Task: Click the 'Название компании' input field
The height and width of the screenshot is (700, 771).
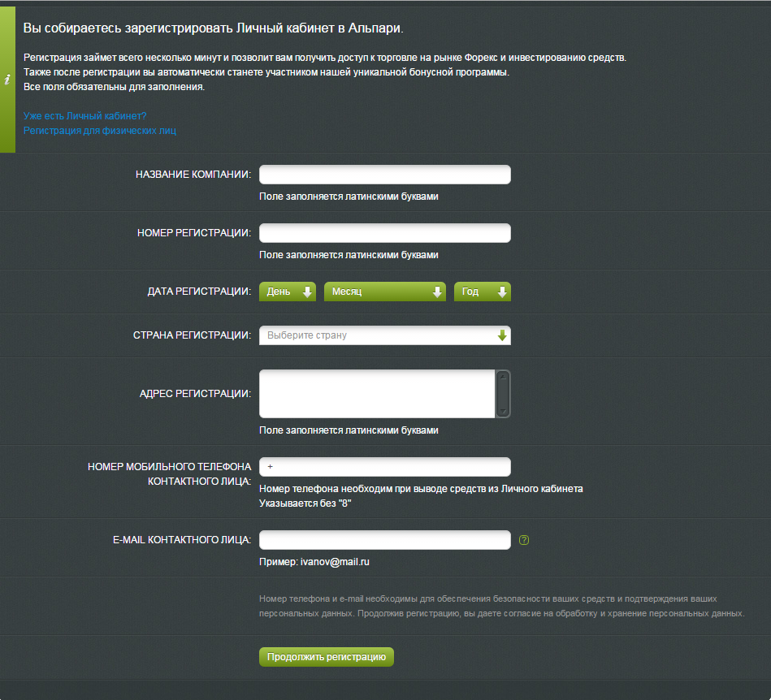Action: click(384, 175)
